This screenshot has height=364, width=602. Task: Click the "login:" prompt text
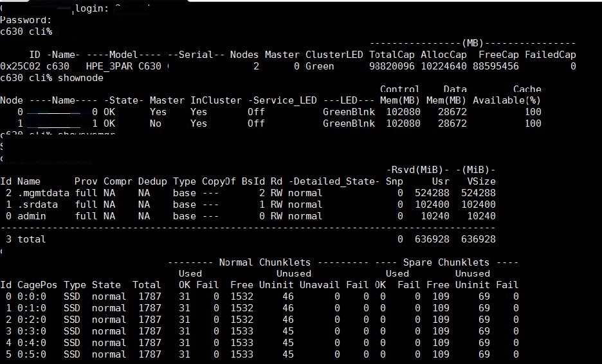click(x=92, y=8)
